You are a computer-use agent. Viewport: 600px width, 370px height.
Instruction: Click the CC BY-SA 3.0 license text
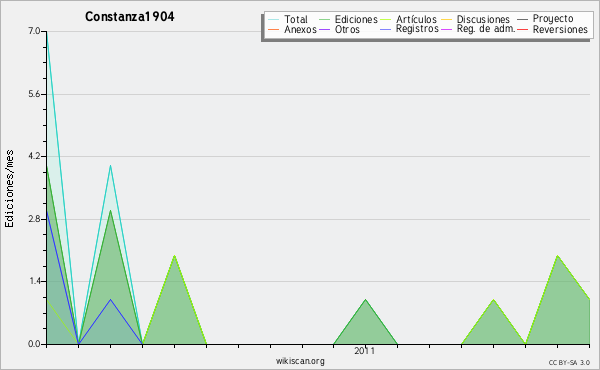[x=569, y=363]
